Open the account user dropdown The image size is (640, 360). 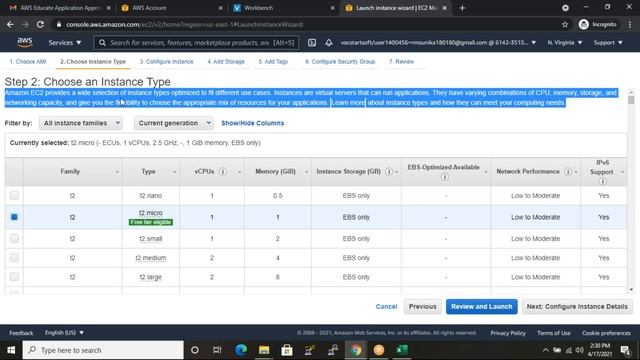click(x=438, y=42)
